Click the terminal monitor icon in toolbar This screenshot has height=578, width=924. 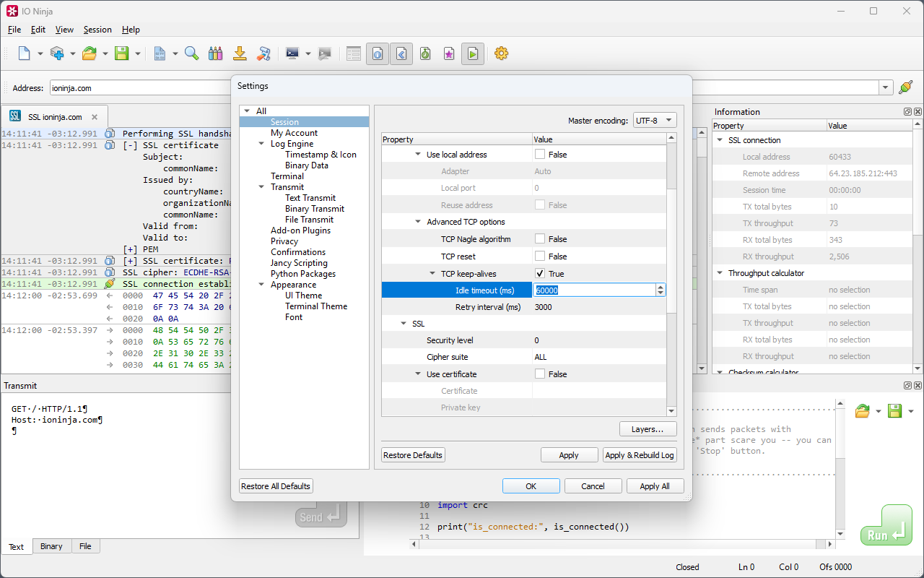click(x=292, y=53)
